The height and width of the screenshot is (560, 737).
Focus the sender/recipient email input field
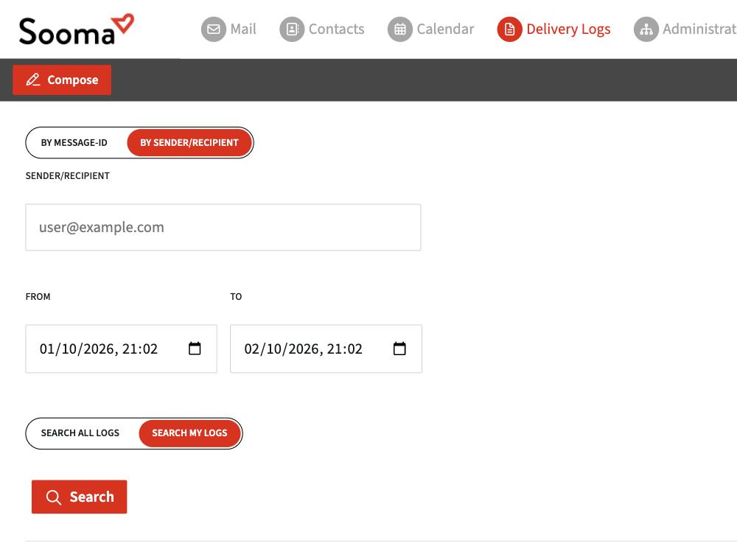(223, 228)
